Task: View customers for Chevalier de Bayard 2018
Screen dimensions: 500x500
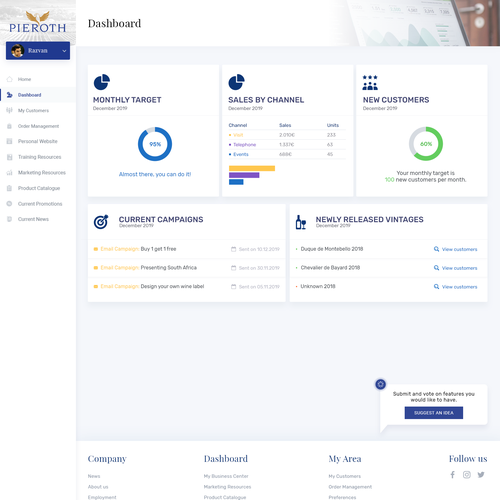Action: point(459,268)
